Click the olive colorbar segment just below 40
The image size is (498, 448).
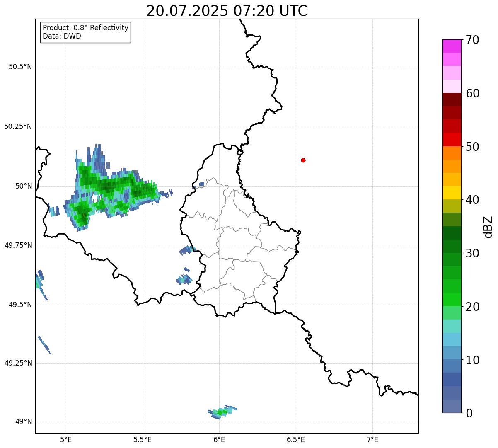click(x=452, y=206)
